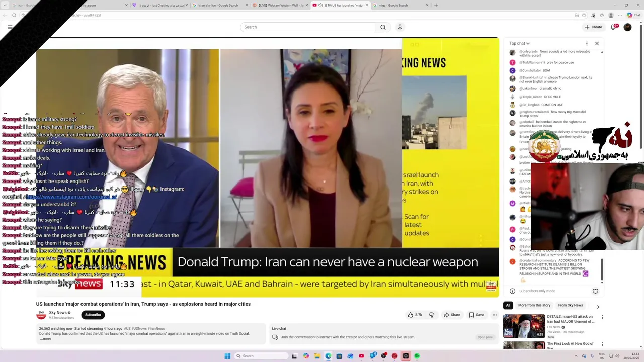644x362 pixels.
Task: Open Spotify from the taskbar
Action: coord(417,356)
